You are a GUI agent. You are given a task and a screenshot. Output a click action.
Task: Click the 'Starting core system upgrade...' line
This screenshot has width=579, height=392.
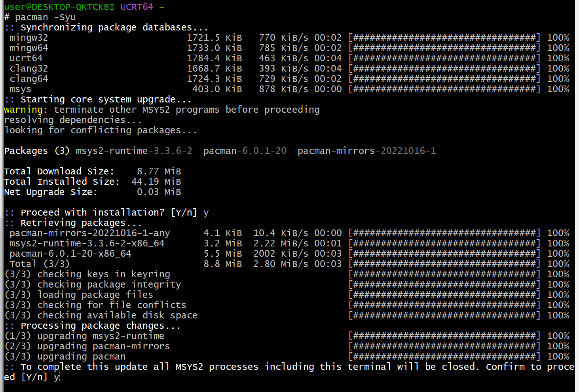(106, 100)
